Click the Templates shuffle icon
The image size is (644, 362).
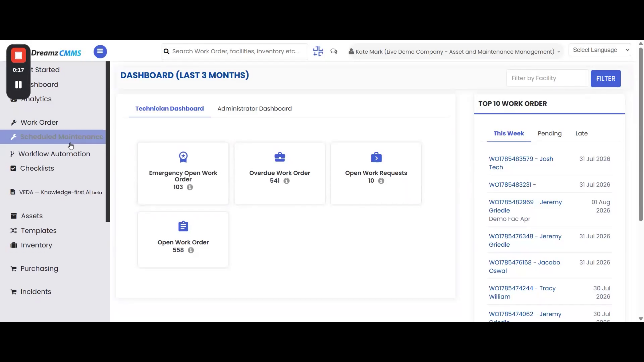(14, 231)
